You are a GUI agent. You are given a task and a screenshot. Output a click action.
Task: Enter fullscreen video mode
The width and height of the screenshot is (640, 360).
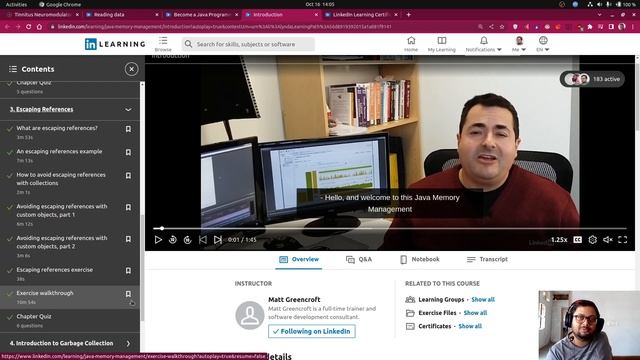point(622,240)
